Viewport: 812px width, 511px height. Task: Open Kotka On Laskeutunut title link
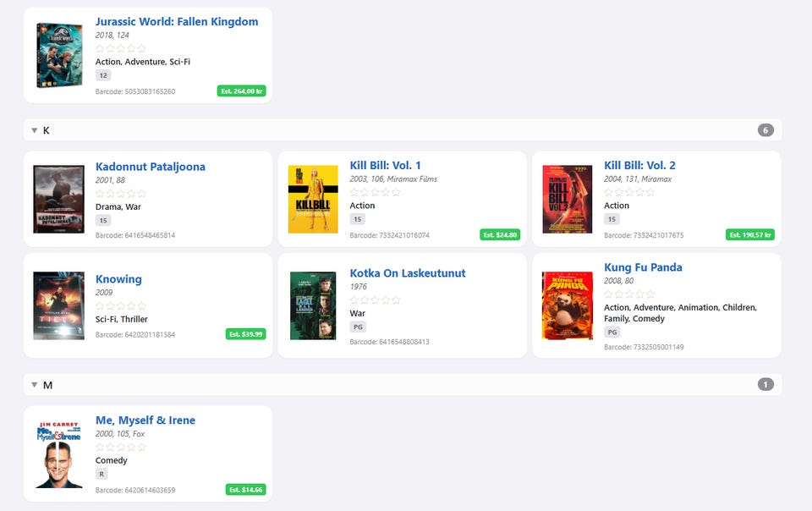coord(408,273)
